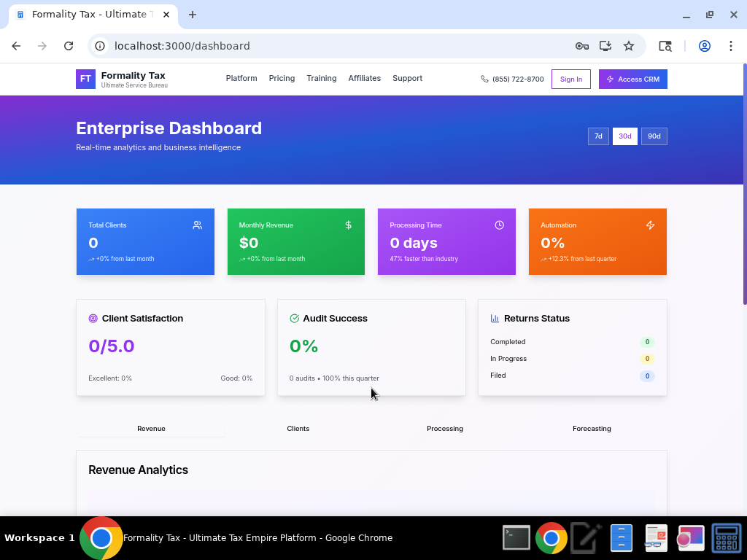The height and width of the screenshot is (560, 747).
Task: Switch to the 90d time range
Action: point(654,136)
